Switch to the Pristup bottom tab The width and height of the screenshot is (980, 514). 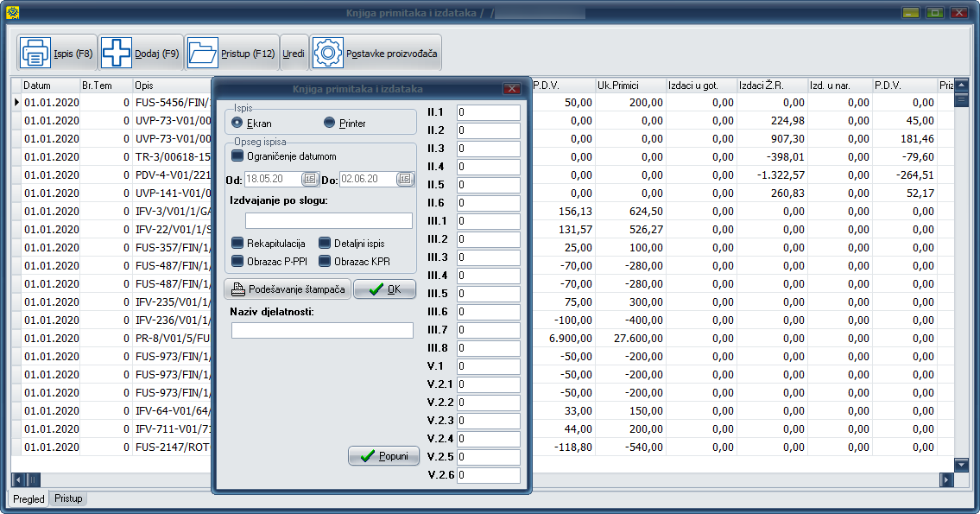[x=68, y=498]
